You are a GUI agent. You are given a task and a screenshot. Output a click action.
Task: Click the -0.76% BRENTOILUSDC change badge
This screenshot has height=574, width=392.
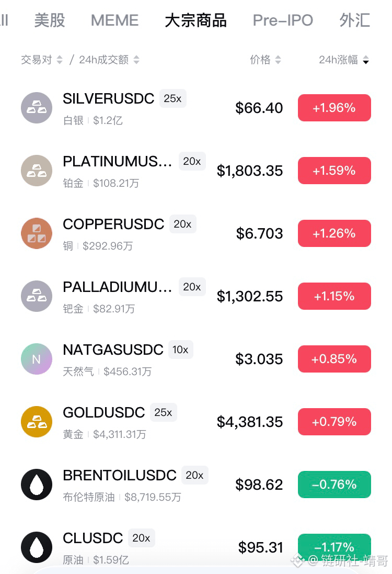[334, 485]
